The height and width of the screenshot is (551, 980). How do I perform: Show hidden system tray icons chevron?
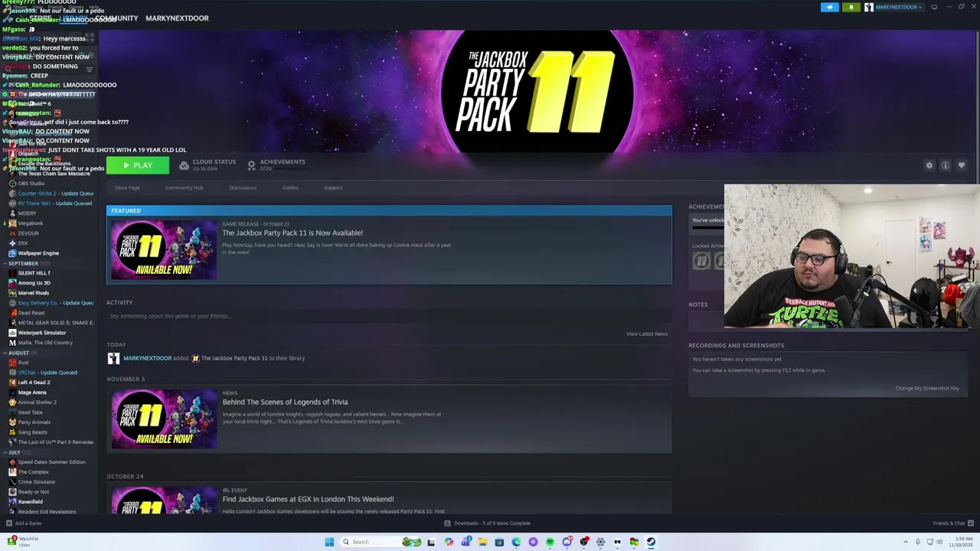point(906,542)
